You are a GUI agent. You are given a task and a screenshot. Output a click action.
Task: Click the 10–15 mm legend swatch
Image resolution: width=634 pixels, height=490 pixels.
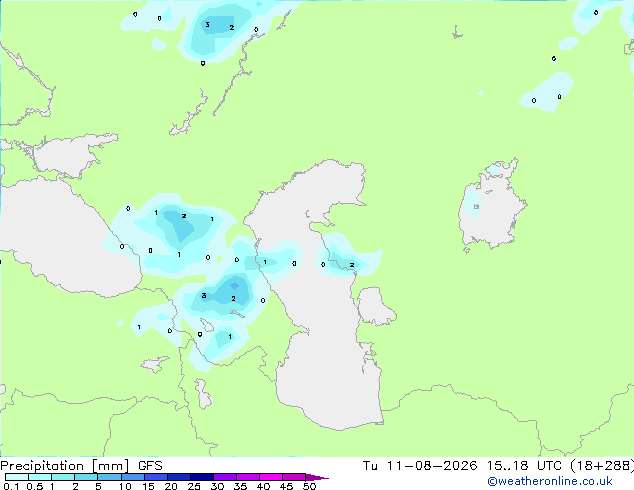pos(133,477)
